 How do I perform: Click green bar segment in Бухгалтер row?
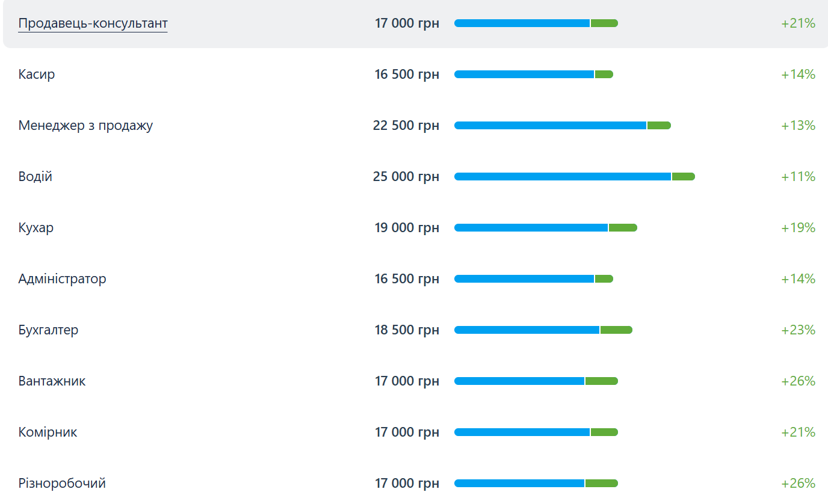coord(616,330)
